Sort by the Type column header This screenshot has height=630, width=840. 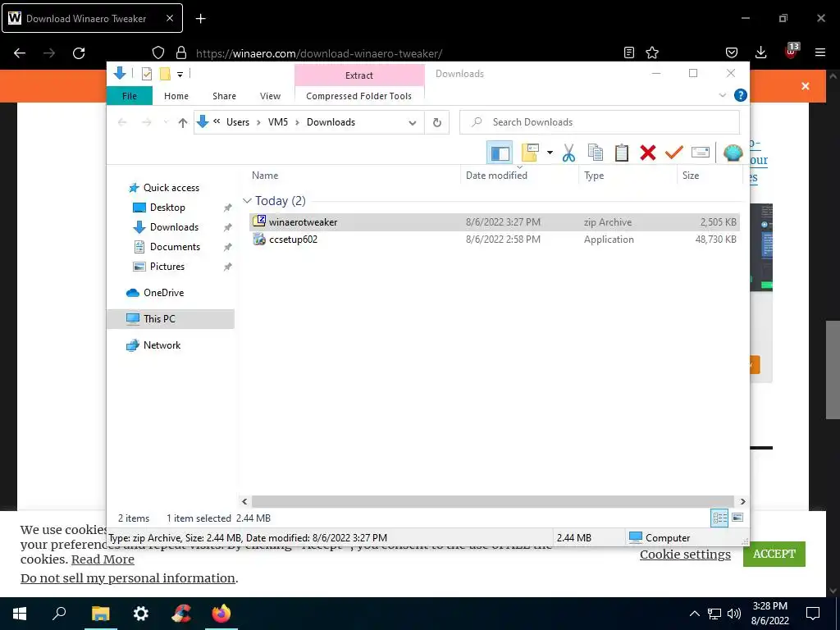coord(594,176)
